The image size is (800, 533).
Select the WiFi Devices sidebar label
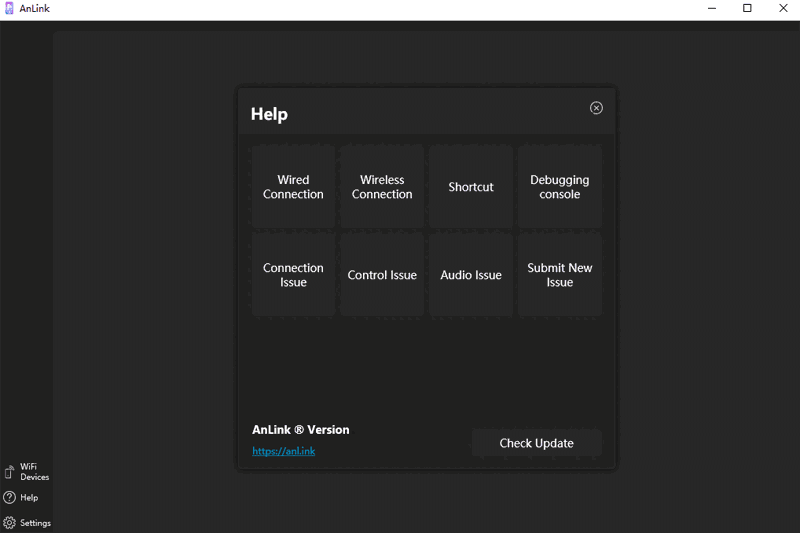pos(35,472)
